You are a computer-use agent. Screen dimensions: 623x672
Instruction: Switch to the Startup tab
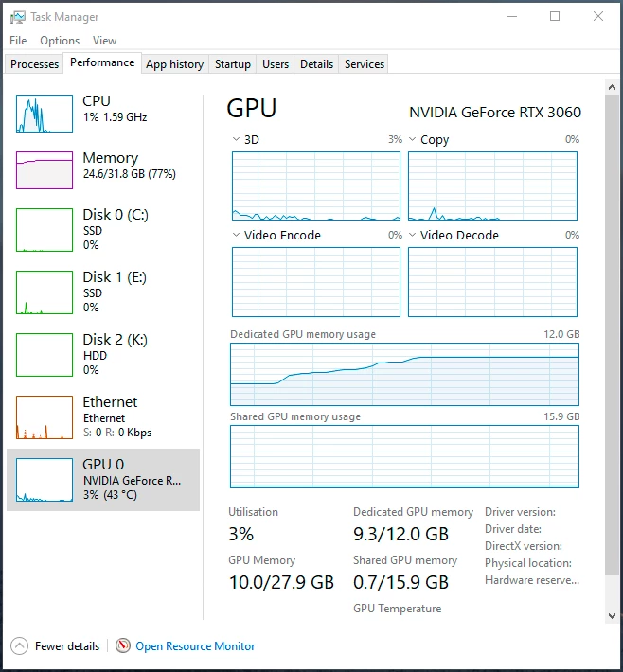point(232,64)
